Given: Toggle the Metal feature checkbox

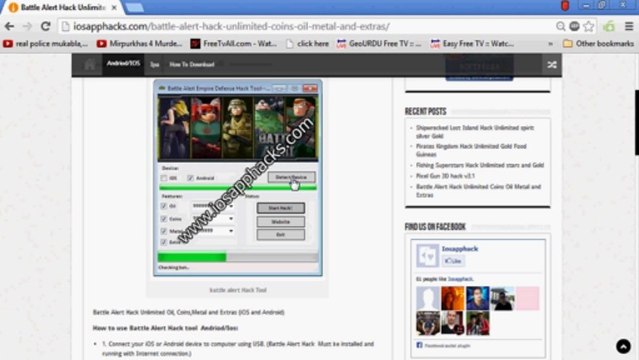Looking at the screenshot, I should 164,231.
